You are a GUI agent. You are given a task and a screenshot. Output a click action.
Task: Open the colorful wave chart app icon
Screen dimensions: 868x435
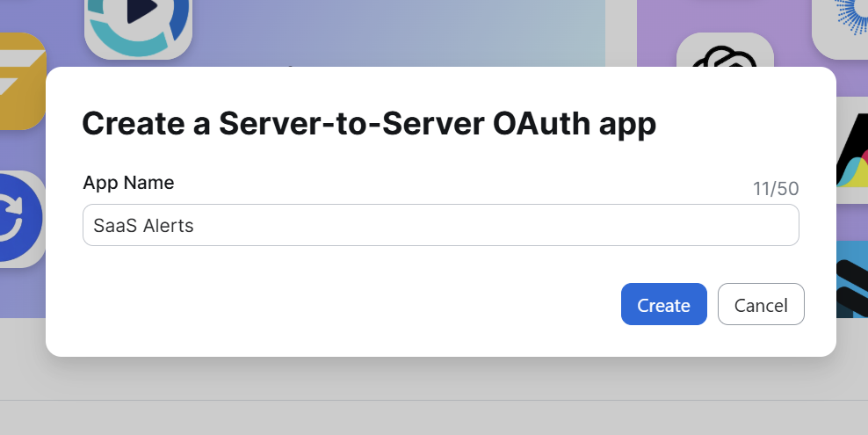(x=851, y=150)
